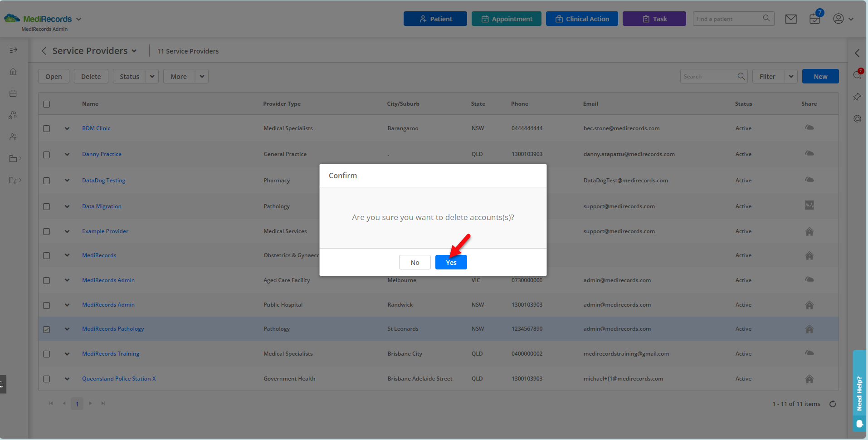Open the Need Help? chat widget
This screenshot has height=440, width=868.
coord(859,391)
